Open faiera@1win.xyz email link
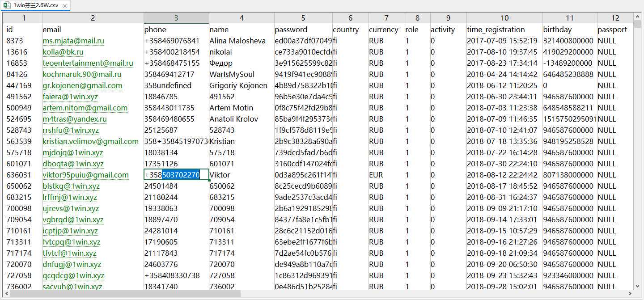The image size is (644, 300). pos(70,97)
